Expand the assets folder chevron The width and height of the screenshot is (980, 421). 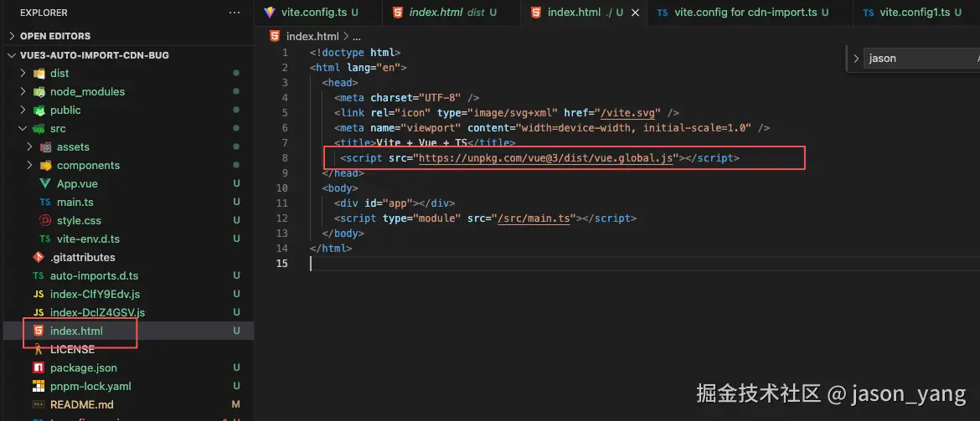tap(30, 146)
